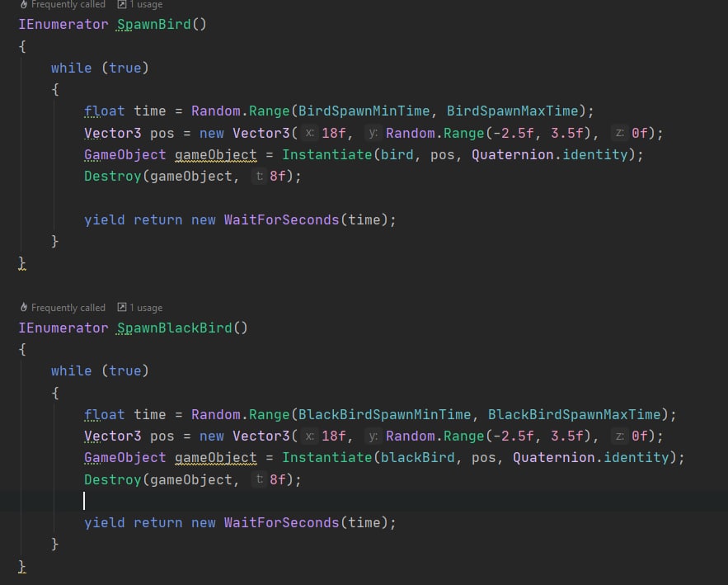Click the "x:" parameter hint in SpawnBlackBird
This screenshot has width=728, height=585.
310,436
